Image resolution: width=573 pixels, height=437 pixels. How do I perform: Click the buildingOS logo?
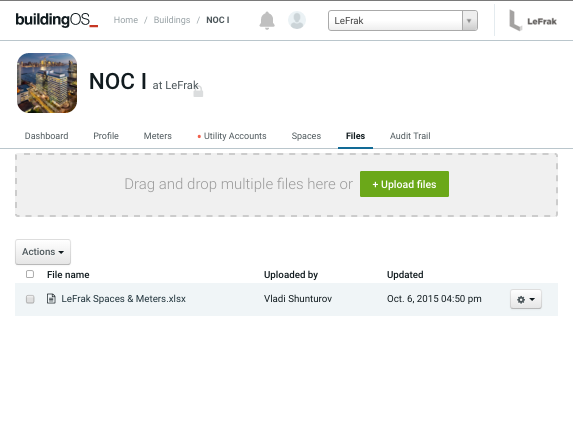57,20
